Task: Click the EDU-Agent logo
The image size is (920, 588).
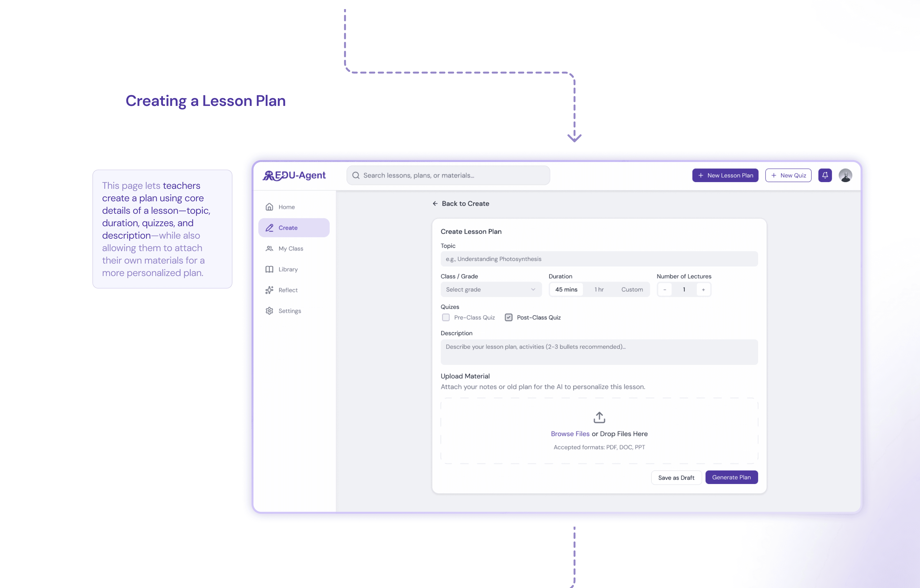Action: [x=294, y=175]
